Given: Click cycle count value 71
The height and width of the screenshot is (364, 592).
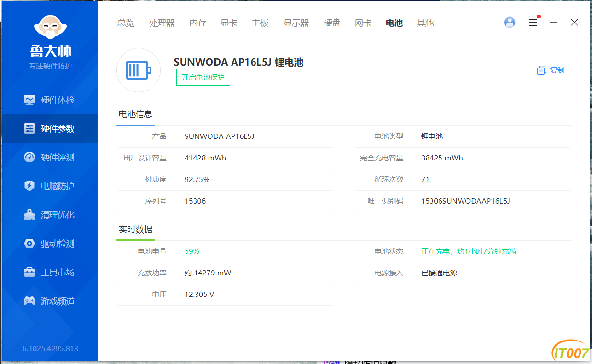Looking at the screenshot, I should 426,180.
